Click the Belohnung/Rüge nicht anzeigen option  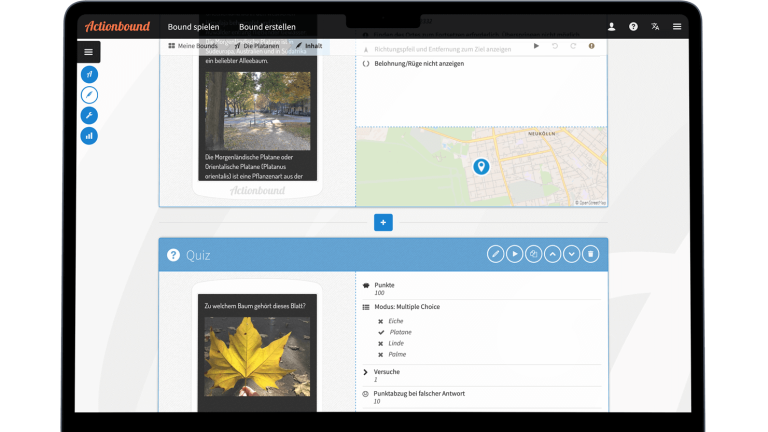click(419, 64)
